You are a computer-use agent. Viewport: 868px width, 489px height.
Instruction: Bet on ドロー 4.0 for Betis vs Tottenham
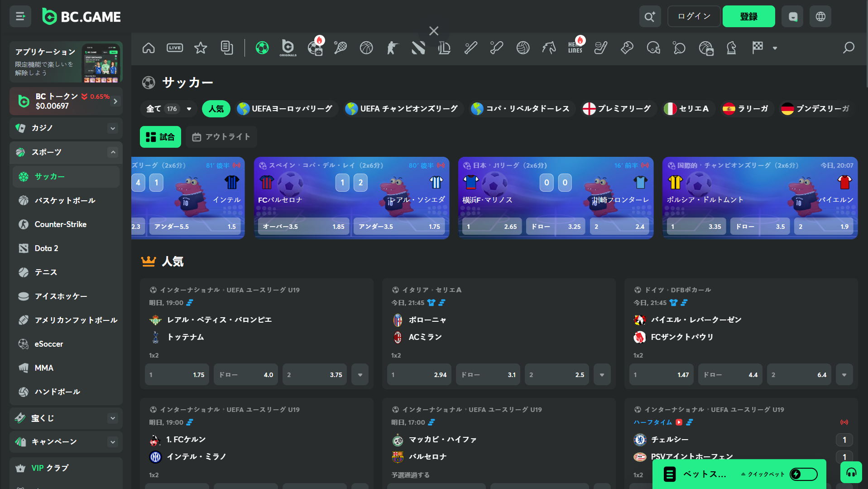coord(246,375)
